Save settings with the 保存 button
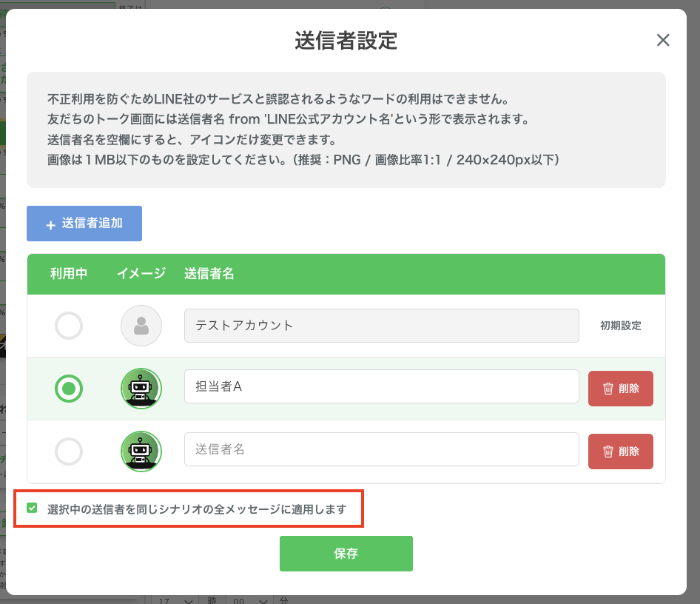Viewport: 700px width, 604px height. pos(346,554)
